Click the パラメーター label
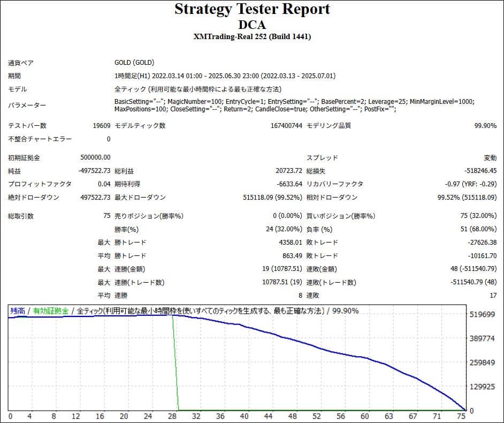 [27, 105]
